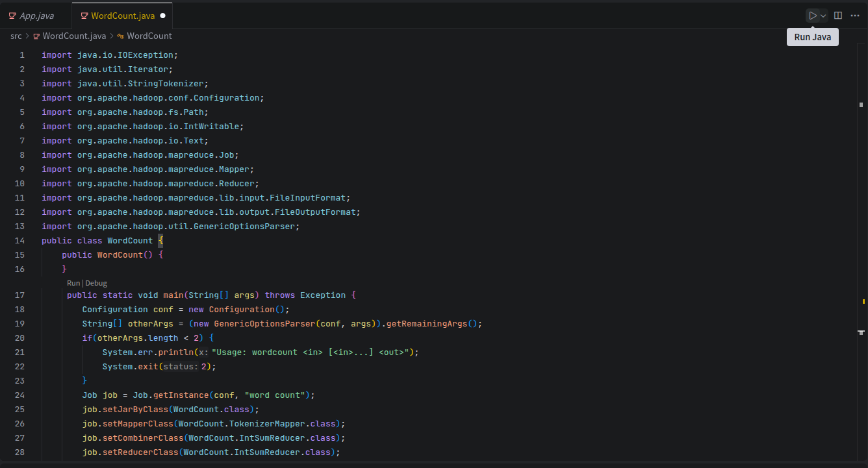The width and height of the screenshot is (868, 468).
Task: Click the Java file icon on App.java tab
Action: [x=12, y=16]
